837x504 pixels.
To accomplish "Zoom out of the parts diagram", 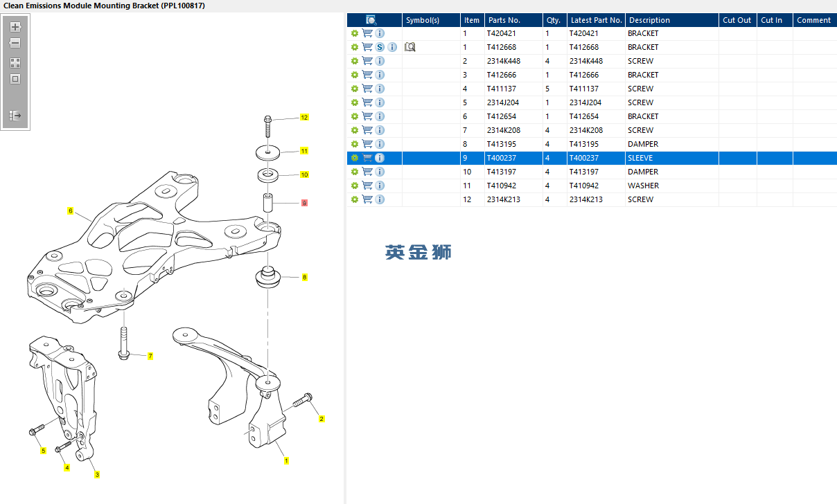I will 15,43.
